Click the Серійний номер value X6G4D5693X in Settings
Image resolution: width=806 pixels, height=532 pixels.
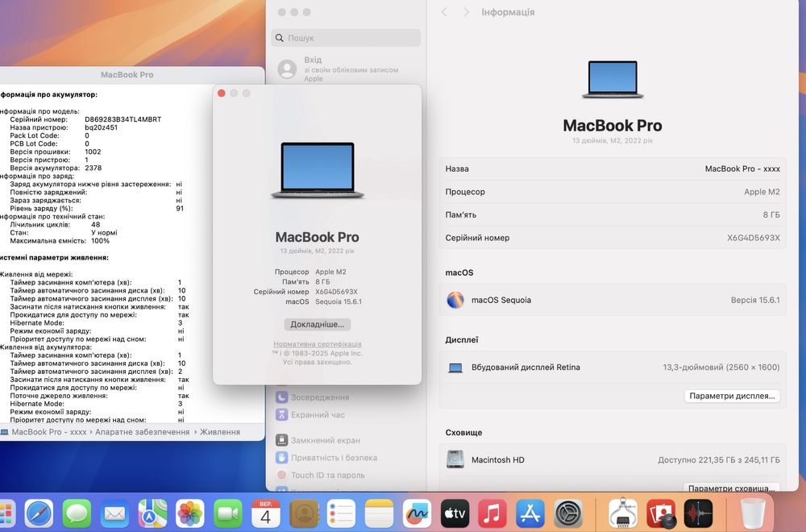coord(753,238)
